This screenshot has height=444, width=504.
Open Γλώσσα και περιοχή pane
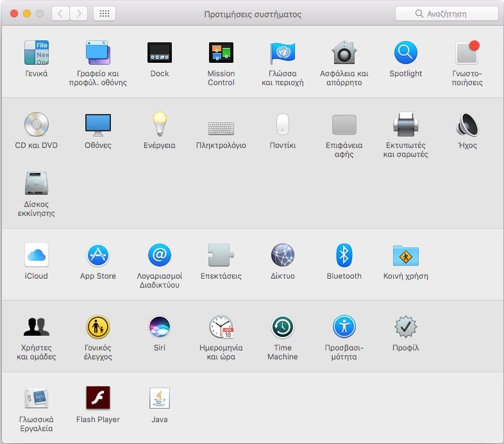(283, 53)
